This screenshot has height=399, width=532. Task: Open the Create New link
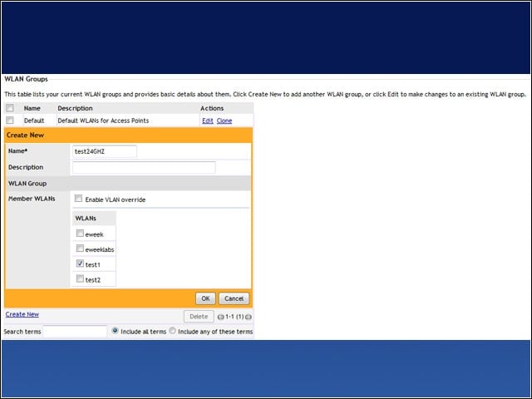tap(22, 314)
